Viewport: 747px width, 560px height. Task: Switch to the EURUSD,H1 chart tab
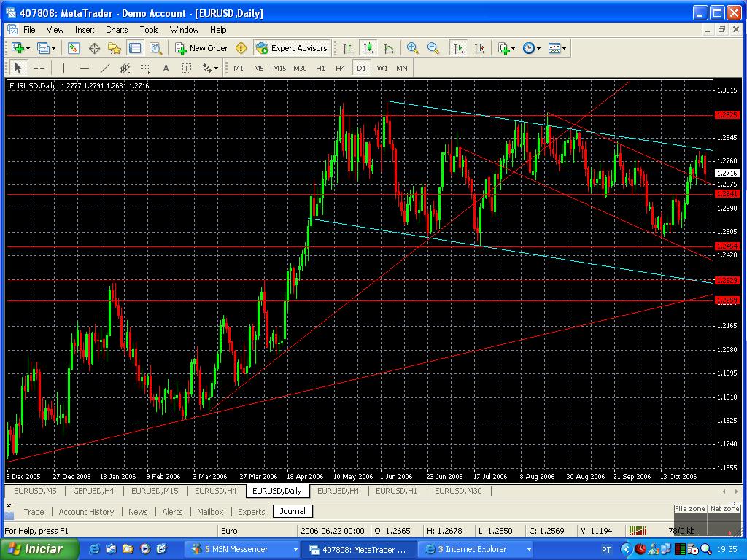pos(396,491)
